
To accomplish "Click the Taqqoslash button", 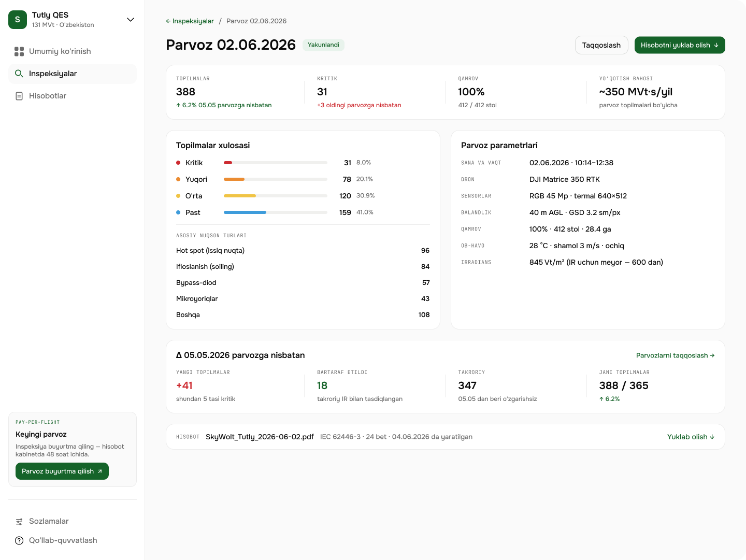I will coord(601,45).
